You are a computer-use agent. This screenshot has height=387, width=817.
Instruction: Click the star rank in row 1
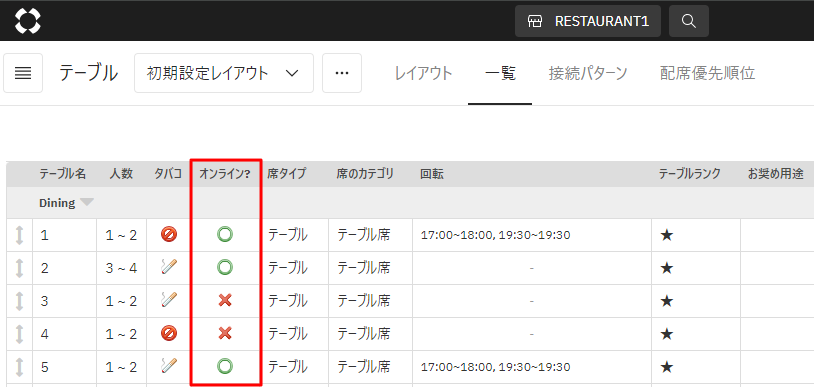[x=666, y=235]
